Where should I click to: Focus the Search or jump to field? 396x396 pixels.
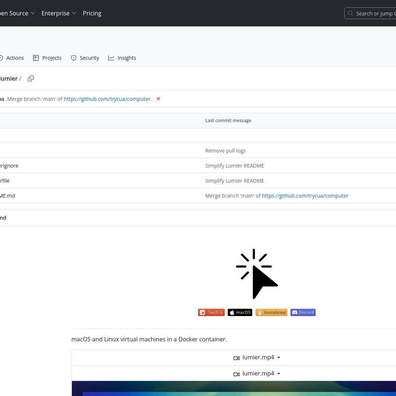(x=370, y=14)
